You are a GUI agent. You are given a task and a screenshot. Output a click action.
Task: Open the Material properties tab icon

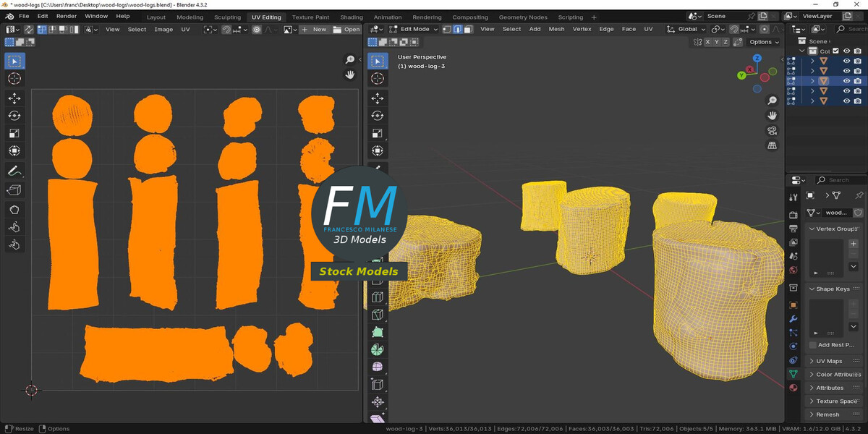[793, 388]
